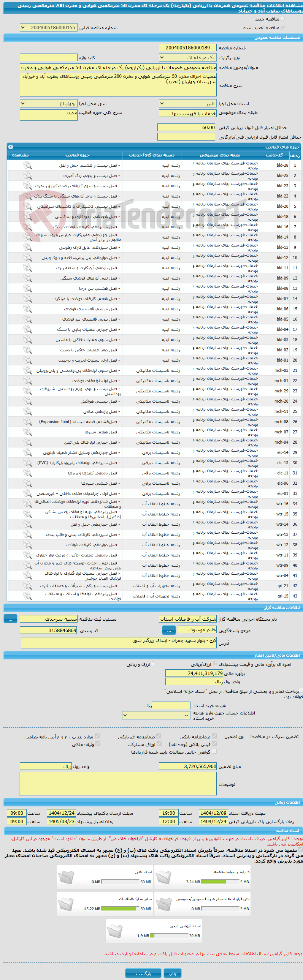Toggle the فیش بانکی (وجه نقد) checkbox
303x980 pixels.
point(214,744)
